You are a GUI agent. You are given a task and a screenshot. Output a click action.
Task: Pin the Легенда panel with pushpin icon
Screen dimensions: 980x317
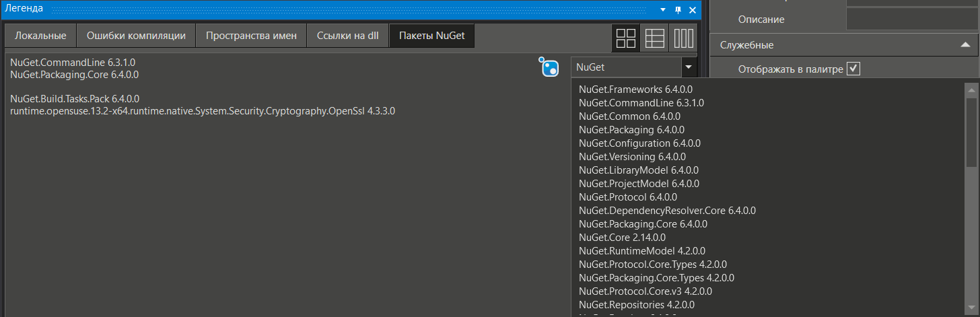point(678,9)
